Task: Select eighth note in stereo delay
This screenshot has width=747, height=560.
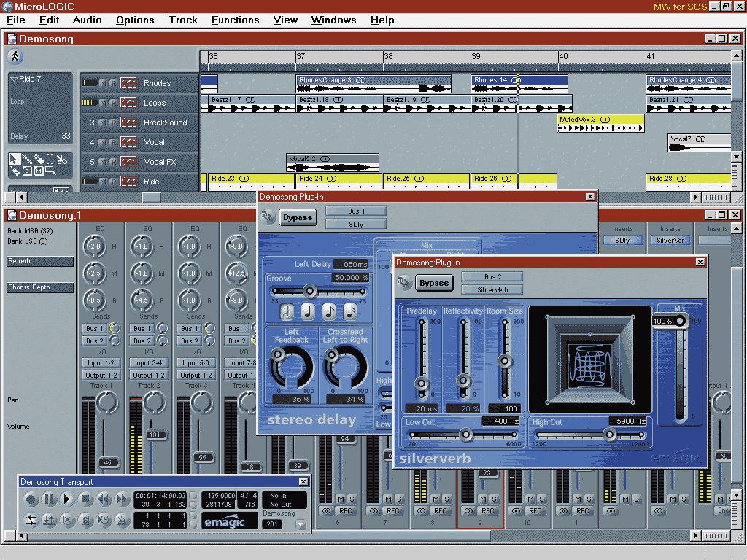Action: [x=329, y=311]
